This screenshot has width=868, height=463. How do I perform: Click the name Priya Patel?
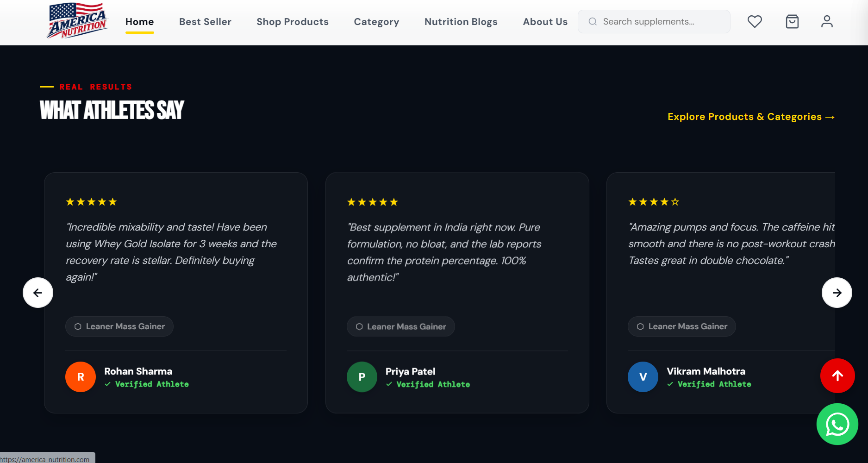click(x=411, y=371)
